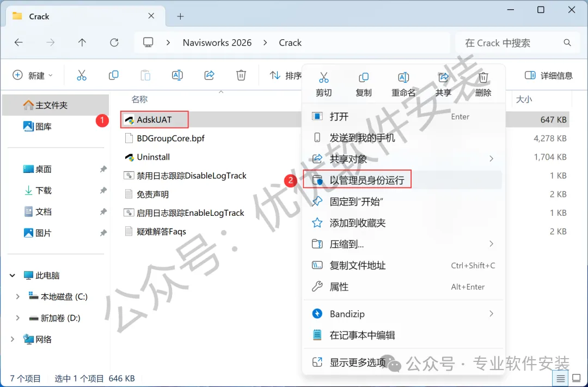The image size is (588, 387).
Task: Click Navisworks 2026 in the breadcrumb path
Action: pyautogui.click(x=217, y=43)
